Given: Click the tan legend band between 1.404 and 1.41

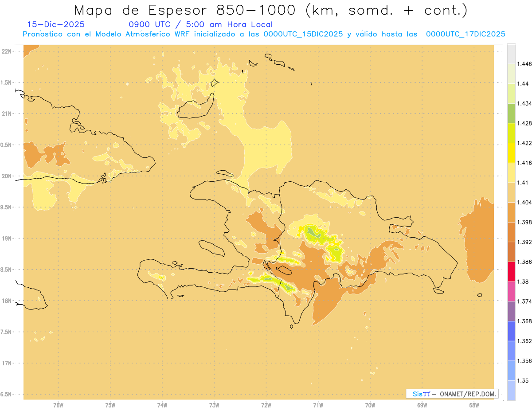Looking at the screenshot, I should coord(511,192).
